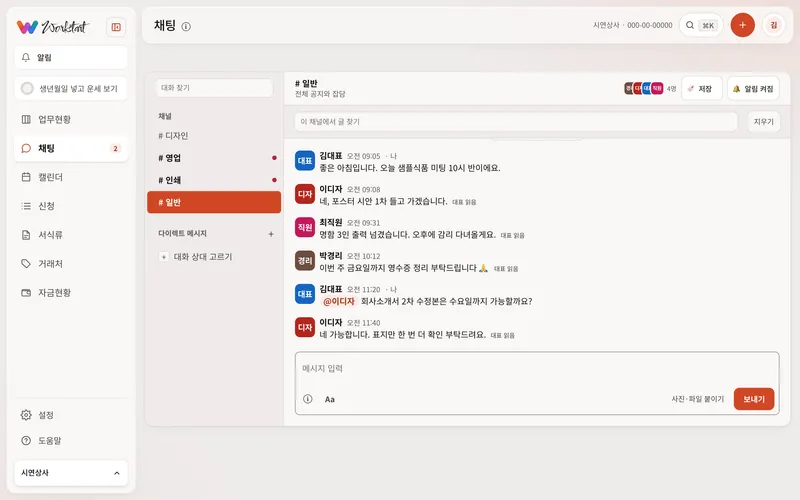
Task: Select the # 일반 channel
Action: tap(214, 202)
